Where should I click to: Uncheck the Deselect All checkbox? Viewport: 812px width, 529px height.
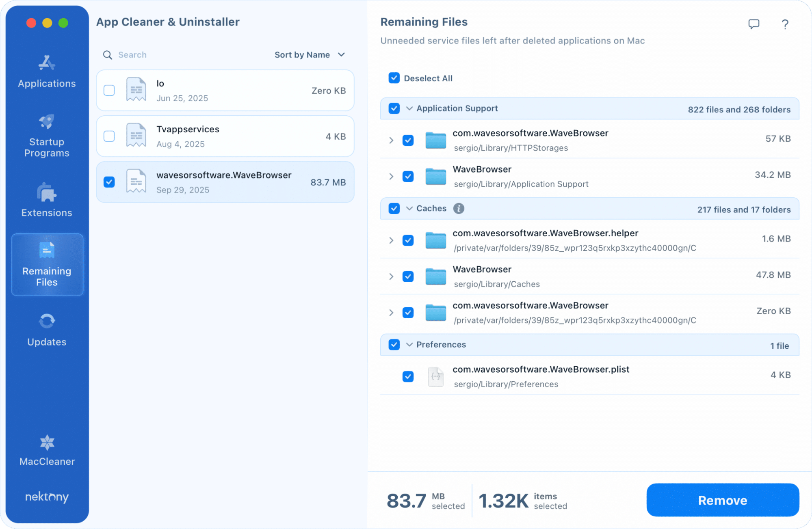click(394, 78)
